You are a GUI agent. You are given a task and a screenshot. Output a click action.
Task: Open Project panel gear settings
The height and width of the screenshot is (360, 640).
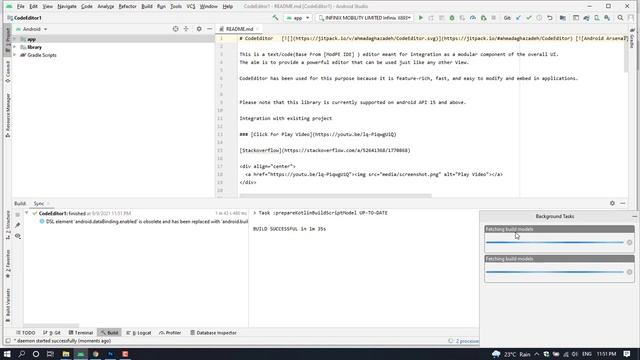click(x=199, y=29)
